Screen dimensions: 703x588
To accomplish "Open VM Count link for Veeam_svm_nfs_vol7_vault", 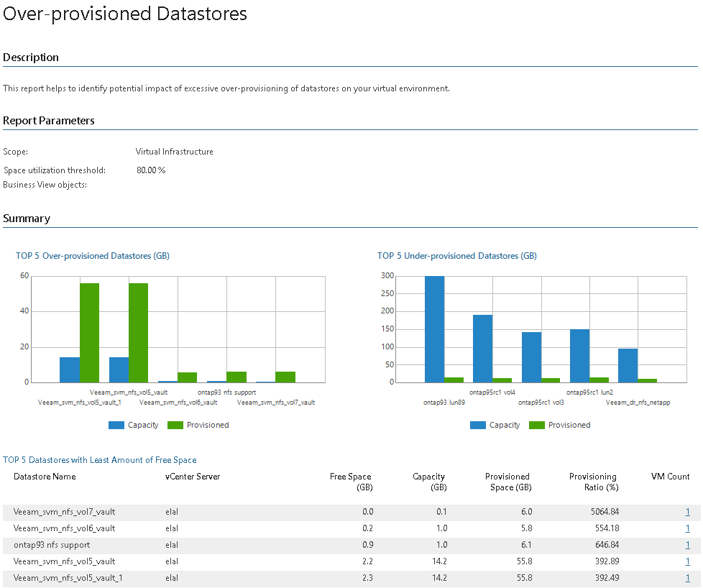I will [x=687, y=512].
